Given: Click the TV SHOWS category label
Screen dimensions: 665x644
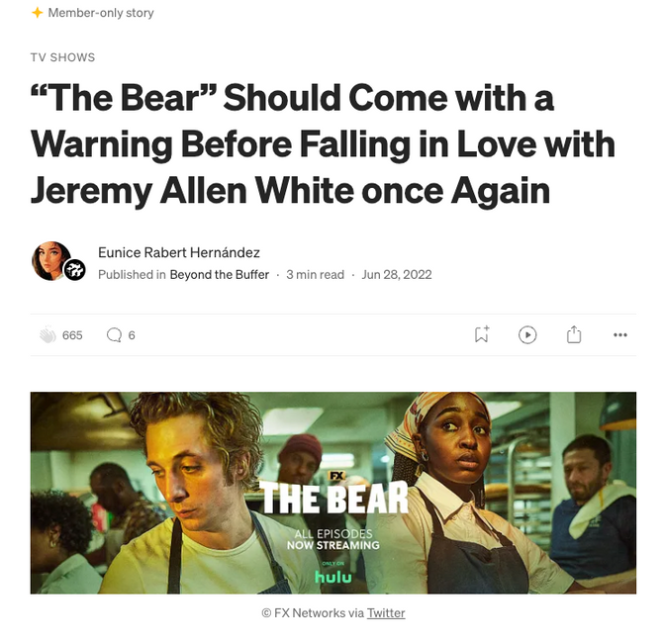Looking at the screenshot, I should 62,57.
